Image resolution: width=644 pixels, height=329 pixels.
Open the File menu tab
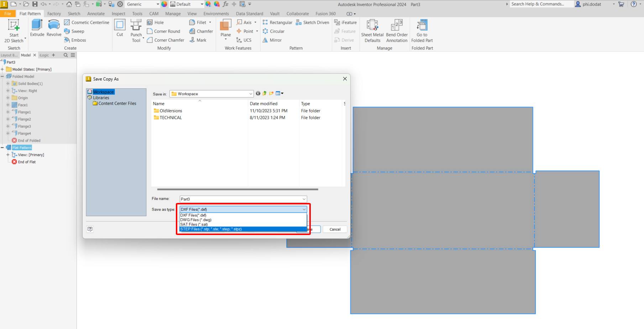point(8,14)
